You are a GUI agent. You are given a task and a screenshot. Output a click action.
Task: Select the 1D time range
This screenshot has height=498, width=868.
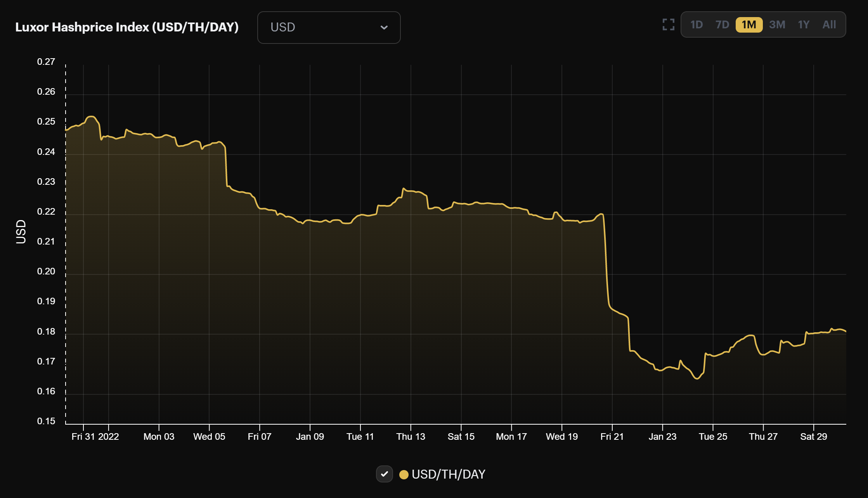[x=696, y=25]
